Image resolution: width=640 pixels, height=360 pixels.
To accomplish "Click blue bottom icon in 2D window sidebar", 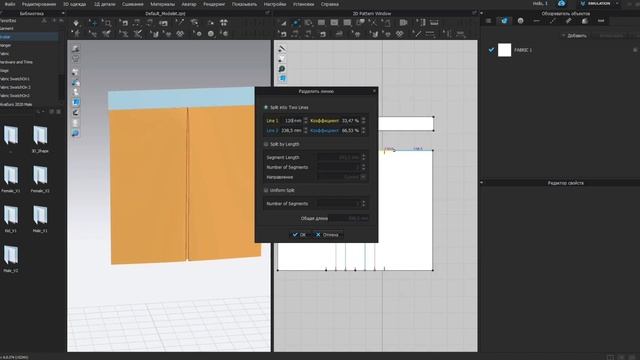I will point(282,78).
